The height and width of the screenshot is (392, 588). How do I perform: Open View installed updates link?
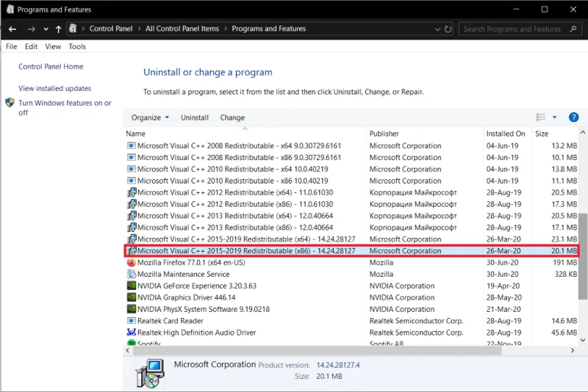point(54,88)
